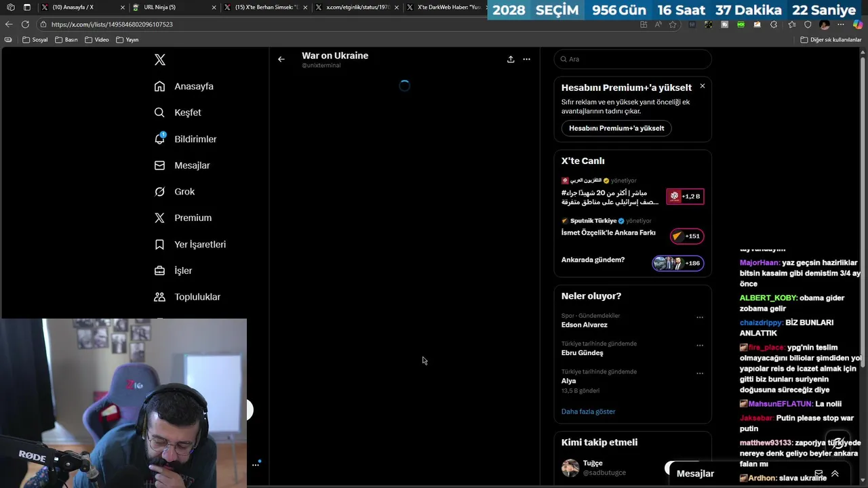The image size is (868, 488).
Task: Share the War on Ukraine list
Action: 511,59
